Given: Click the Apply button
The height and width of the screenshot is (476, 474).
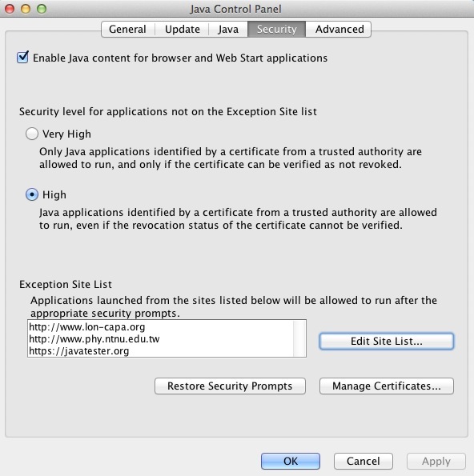Looking at the screenshot, I should pyautogui.click(x=436, y=461).
